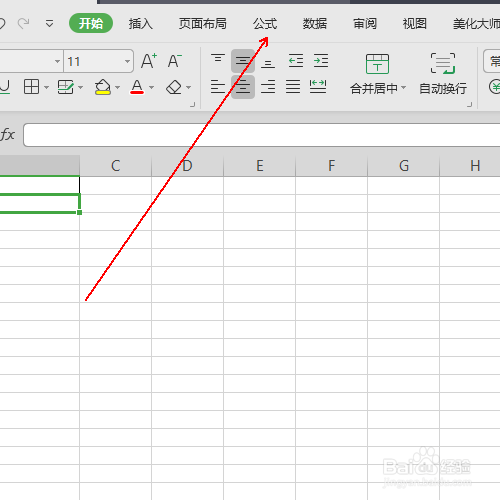The height and width of the screenshot is (500, 500).
Task: Increase indent icon
Action: pos(321,61)
